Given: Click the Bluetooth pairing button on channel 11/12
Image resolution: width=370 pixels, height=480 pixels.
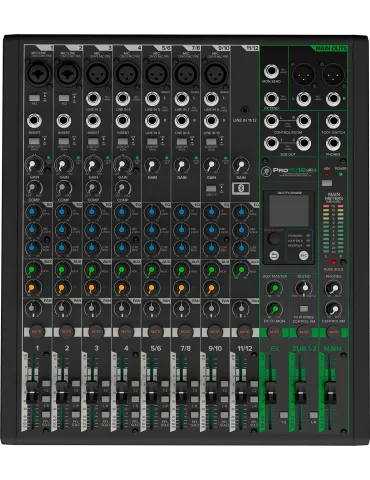Looking at the screenshot, I should click(241, 189).
